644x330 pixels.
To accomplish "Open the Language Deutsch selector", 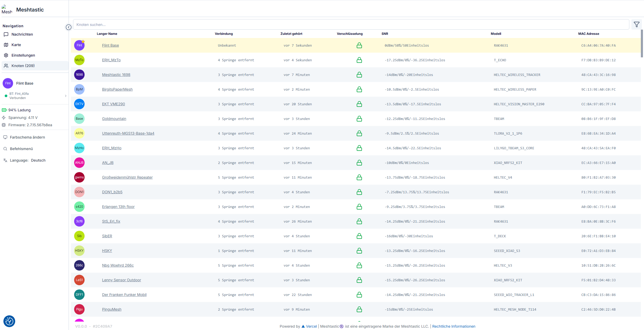I will click(27, 160).
